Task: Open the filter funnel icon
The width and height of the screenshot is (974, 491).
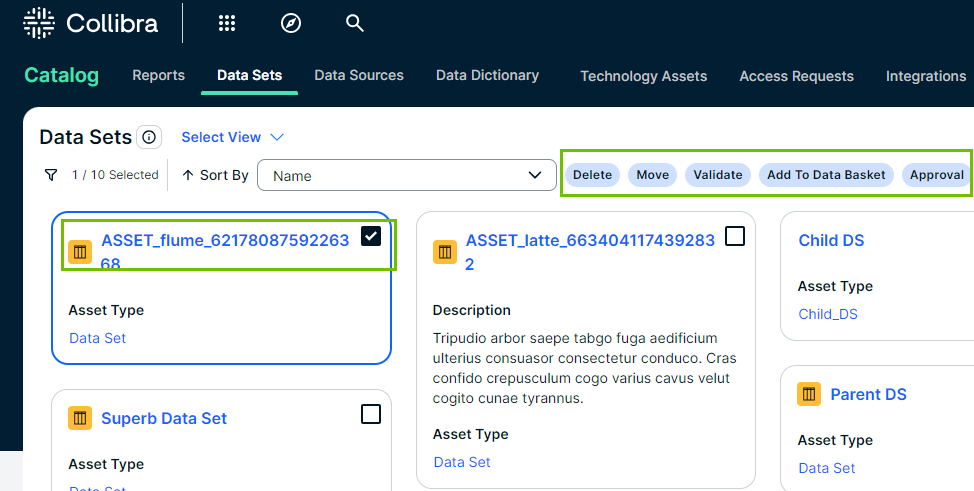Action: [x=51, y=175]
